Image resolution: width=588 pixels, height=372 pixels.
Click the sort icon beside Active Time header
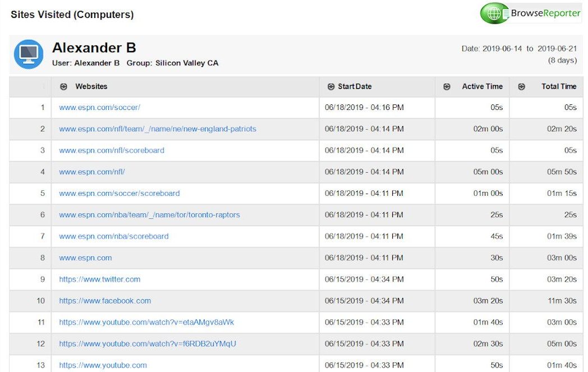[x=447, y=86]
